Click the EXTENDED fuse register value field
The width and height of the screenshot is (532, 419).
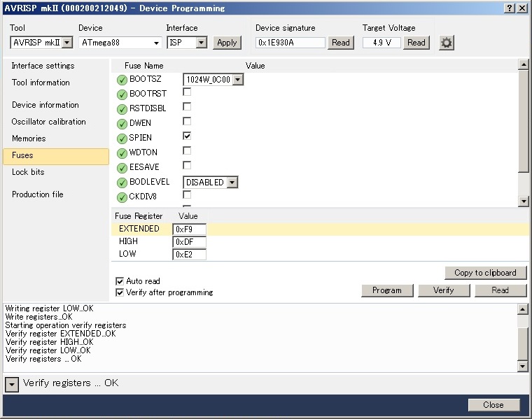[189, 229]
